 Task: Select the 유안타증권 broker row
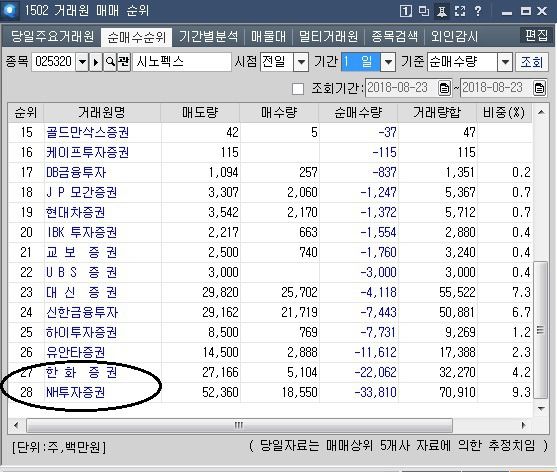pos(270,352)
